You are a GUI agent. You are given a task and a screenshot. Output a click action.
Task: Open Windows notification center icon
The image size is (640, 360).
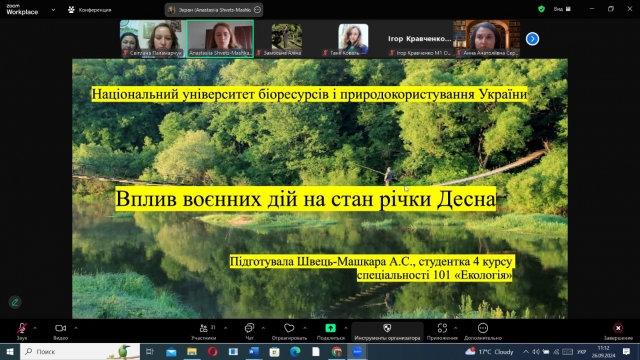coord(626,351)
